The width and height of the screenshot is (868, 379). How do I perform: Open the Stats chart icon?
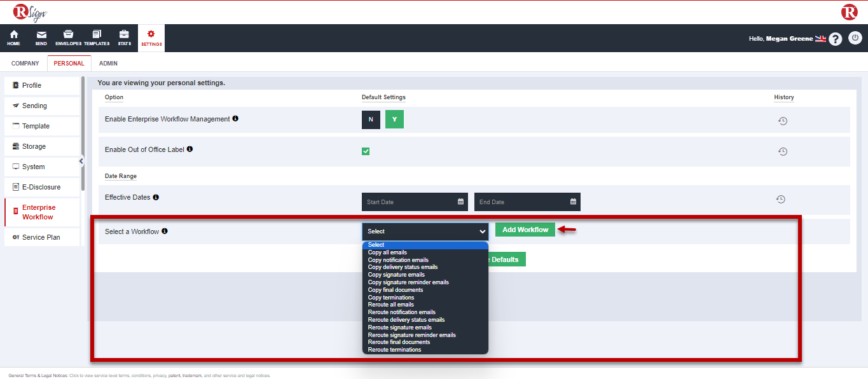(x=124, y=38)
